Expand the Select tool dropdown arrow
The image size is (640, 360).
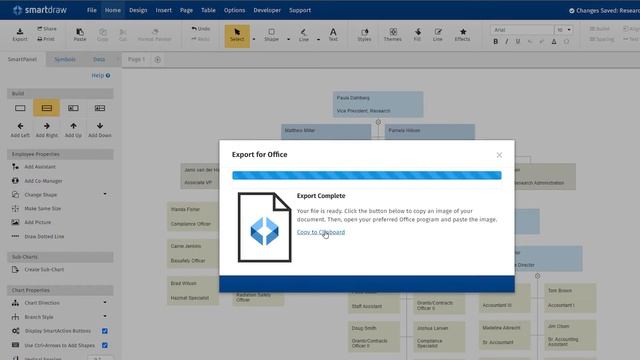[x=254, y=40]
